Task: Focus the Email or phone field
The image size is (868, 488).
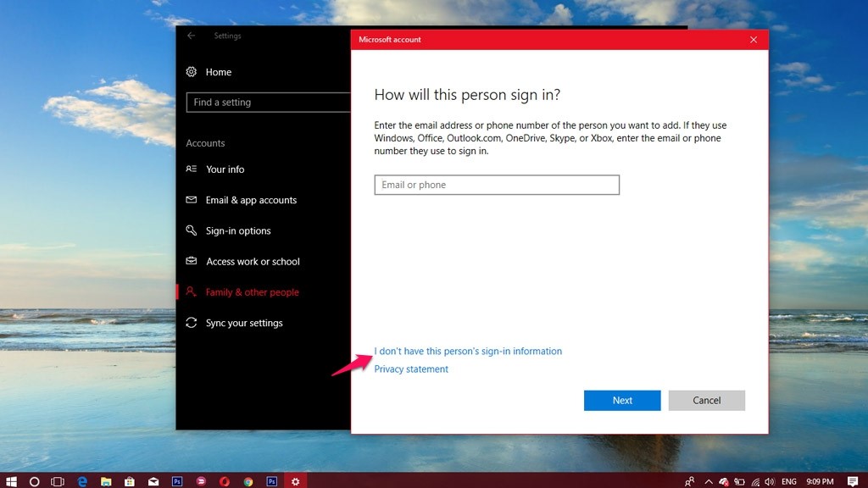Action: tap(497, 185)
